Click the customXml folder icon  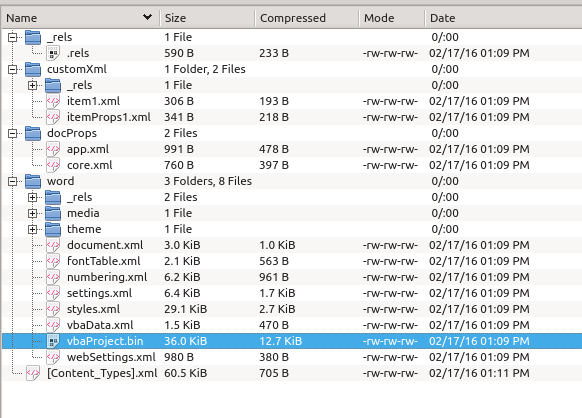(x=33, y=69)
